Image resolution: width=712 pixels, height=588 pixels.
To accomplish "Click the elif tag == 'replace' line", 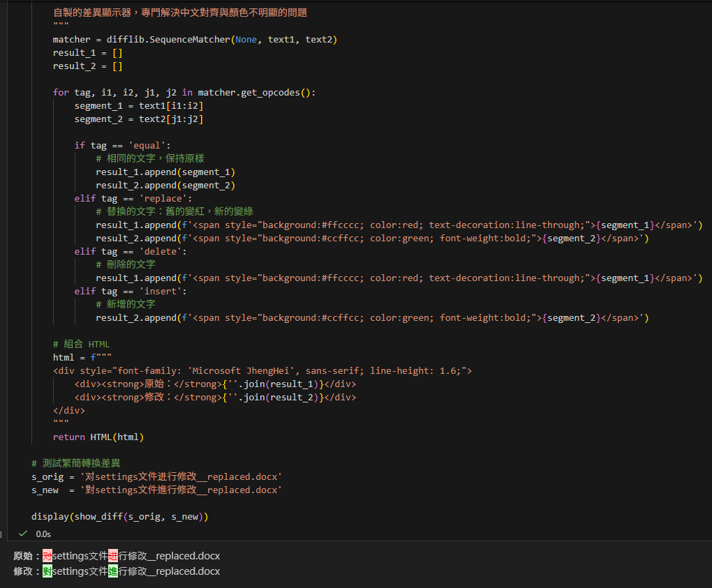I will (133, 198).
